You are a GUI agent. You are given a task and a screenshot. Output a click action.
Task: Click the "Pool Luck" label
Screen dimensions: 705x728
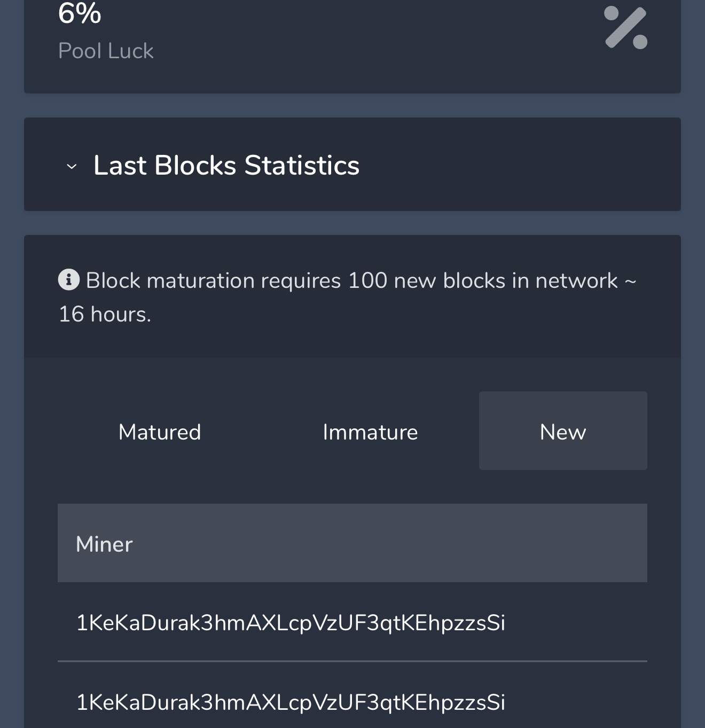point(106,51)
